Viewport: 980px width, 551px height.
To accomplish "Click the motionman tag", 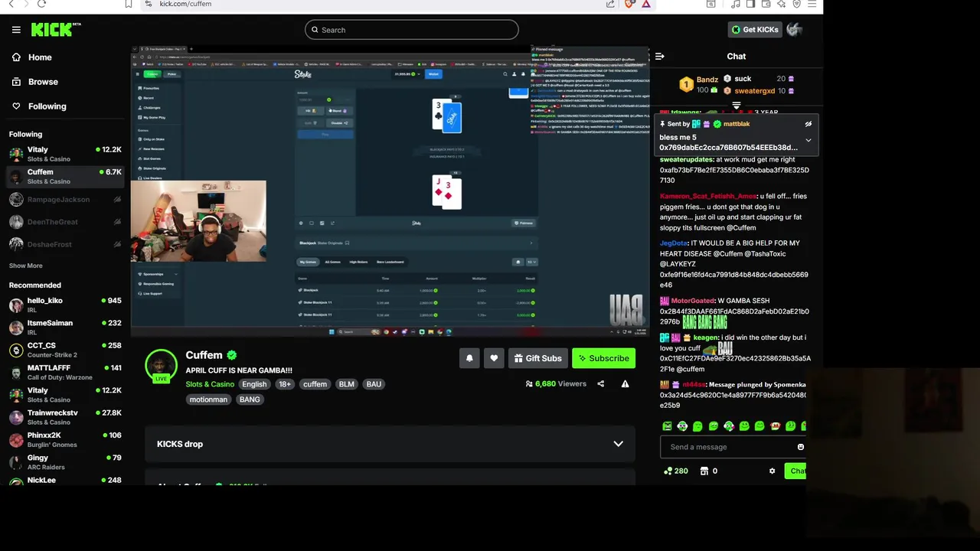I will pyautogui.click(x=208, y=399).
